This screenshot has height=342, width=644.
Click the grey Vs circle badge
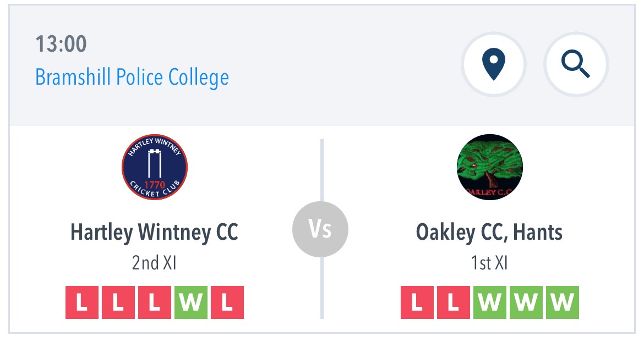[320, 229]
